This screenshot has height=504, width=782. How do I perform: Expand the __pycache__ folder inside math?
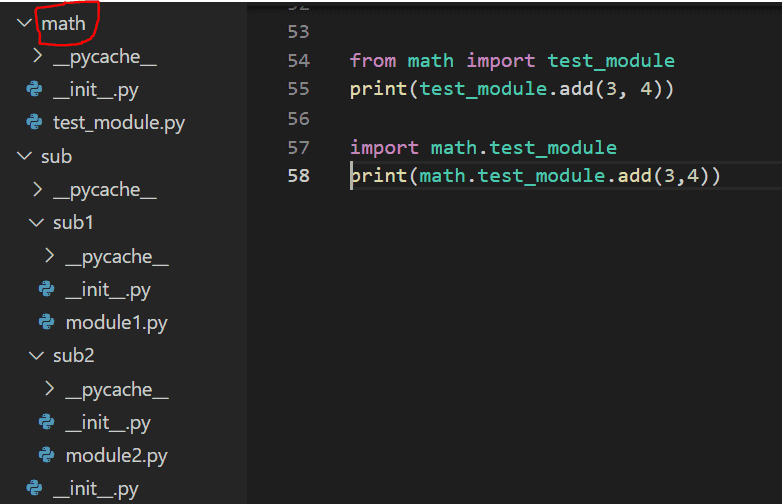click(37, 57)
